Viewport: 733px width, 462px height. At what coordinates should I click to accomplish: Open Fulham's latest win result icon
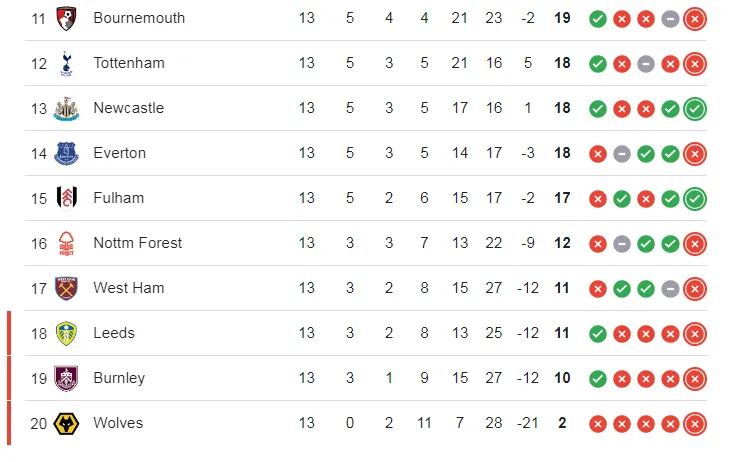695,198
